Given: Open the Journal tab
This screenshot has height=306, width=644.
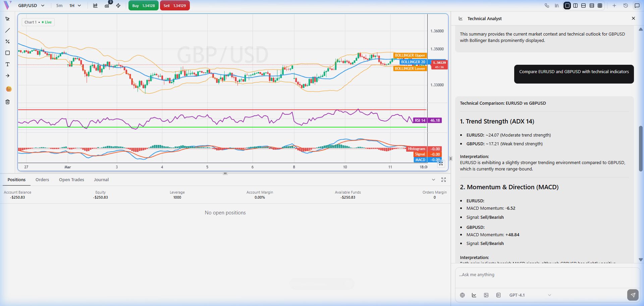Looking at the screenshot, I should (x=101, y=180).
